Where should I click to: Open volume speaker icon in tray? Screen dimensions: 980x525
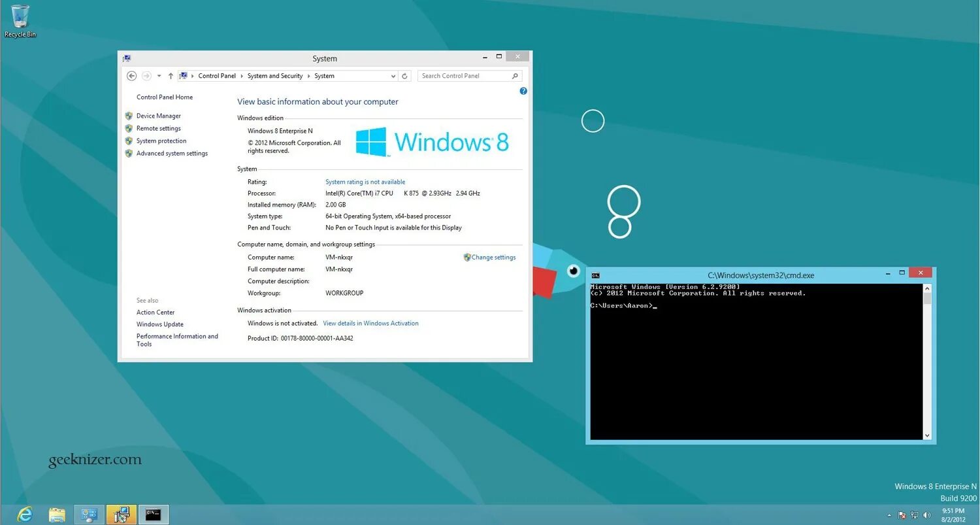[927, 515]
